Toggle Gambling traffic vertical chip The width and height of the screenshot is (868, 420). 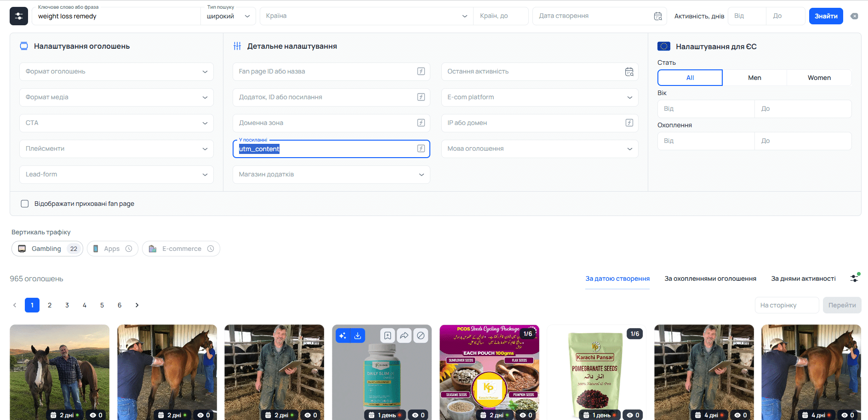click(47, 249)
